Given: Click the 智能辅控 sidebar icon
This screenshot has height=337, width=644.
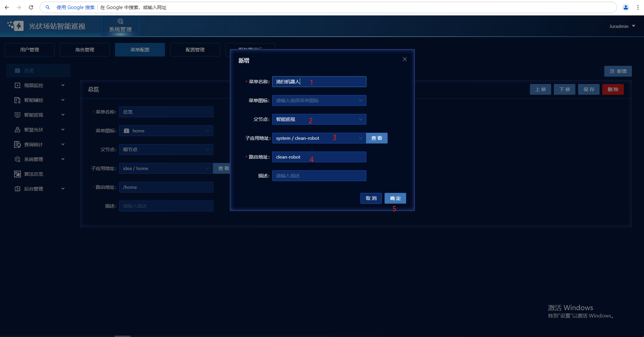Looking at the screenshot, I should 17,100.
